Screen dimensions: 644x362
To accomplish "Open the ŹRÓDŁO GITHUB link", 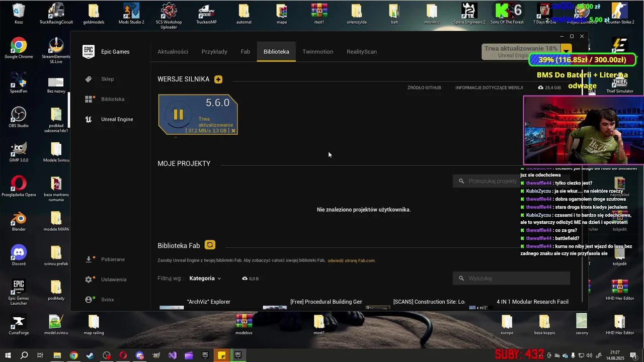I will point(424,87).
